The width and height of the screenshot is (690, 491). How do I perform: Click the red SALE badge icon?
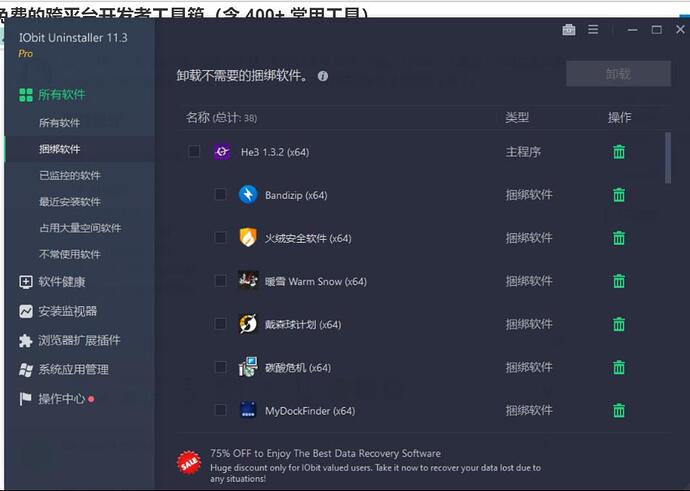click(x=189, y=464)
